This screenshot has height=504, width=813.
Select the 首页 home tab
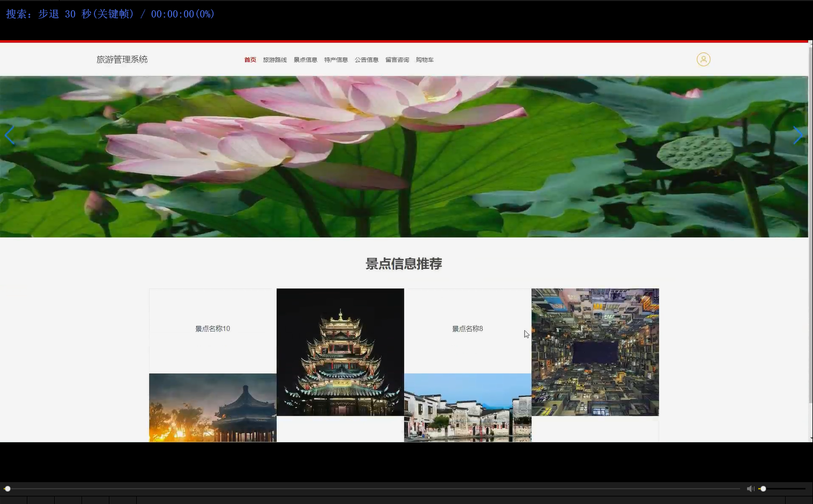(250, 60)
